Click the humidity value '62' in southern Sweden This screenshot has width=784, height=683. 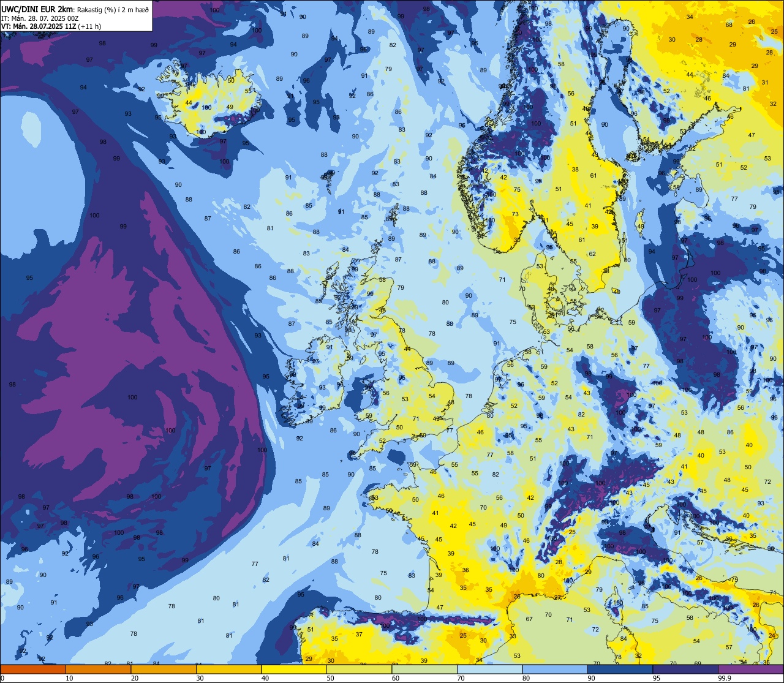point(592,254)
